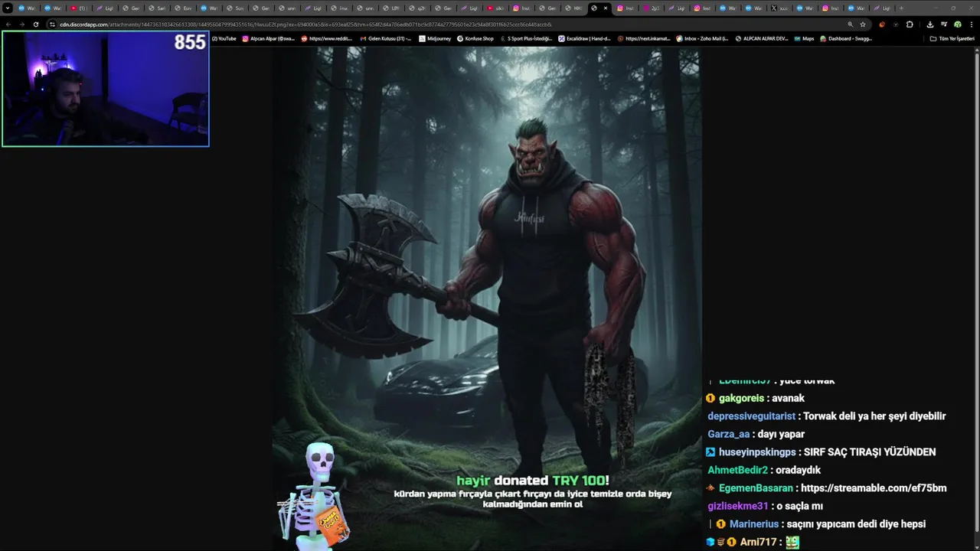The image size is (980, 551).
Task: Switch to the X tab
Action: 779,8
